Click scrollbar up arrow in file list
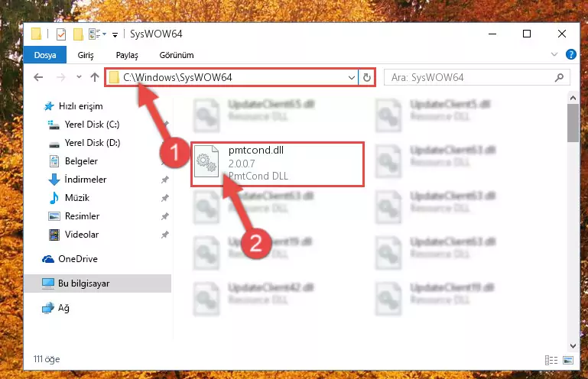Screen dimensions: 588x379 pyautogui.click(x=573, y=98)
